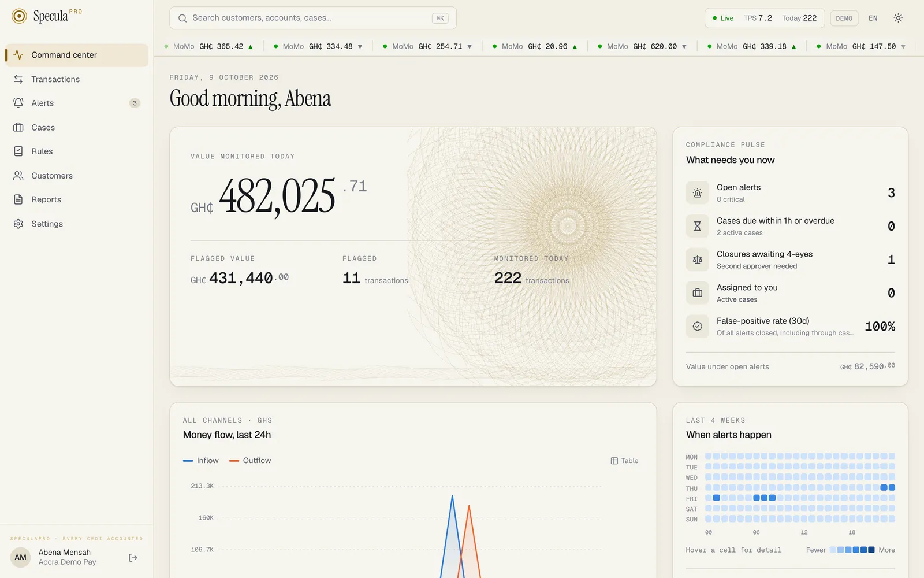Click the hourglass icon for overdue cases
This screenshot has width=924, height=578.
(x=698, y=227)
